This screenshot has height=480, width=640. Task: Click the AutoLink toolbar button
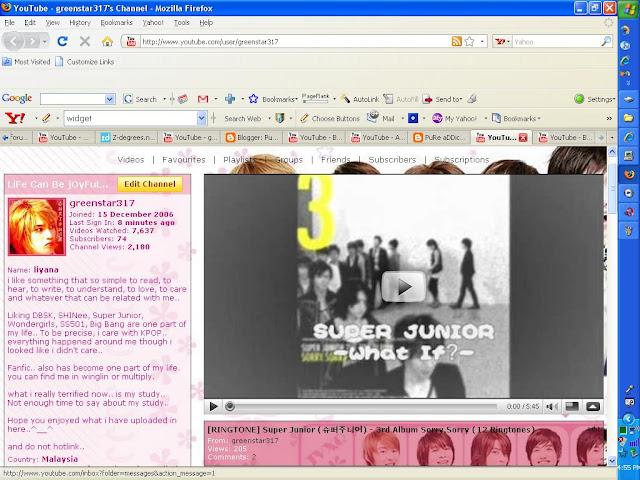point(360,99)
